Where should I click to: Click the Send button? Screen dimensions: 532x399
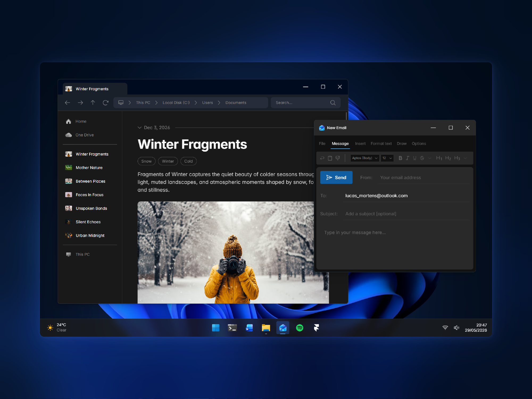point(336,177)
